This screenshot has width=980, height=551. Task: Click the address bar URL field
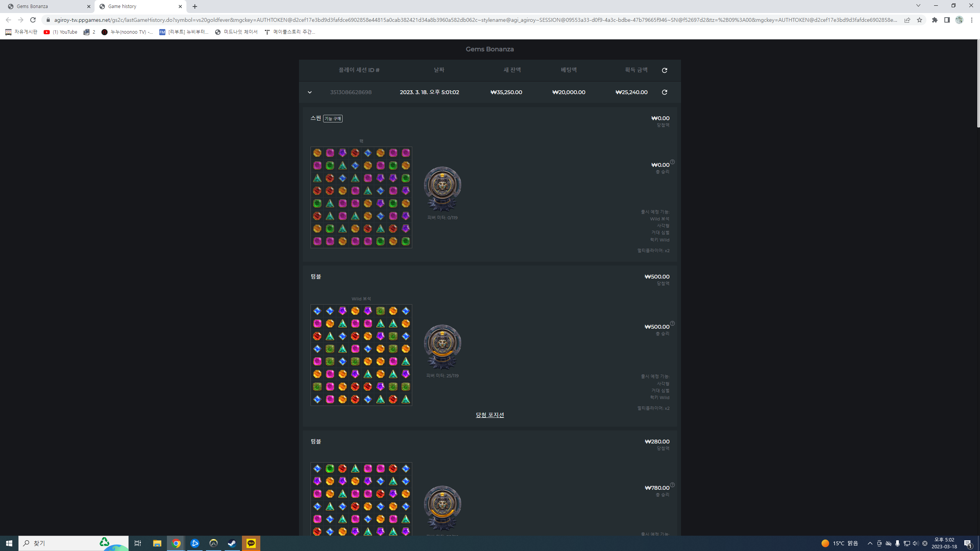pyautogui.click(x=475, y=20)
